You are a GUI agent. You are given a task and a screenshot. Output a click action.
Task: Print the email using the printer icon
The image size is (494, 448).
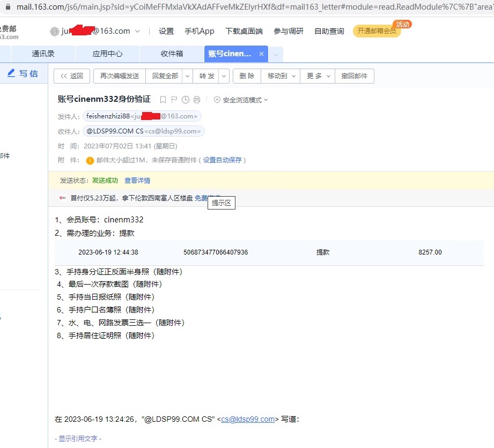tap(197, 100)
